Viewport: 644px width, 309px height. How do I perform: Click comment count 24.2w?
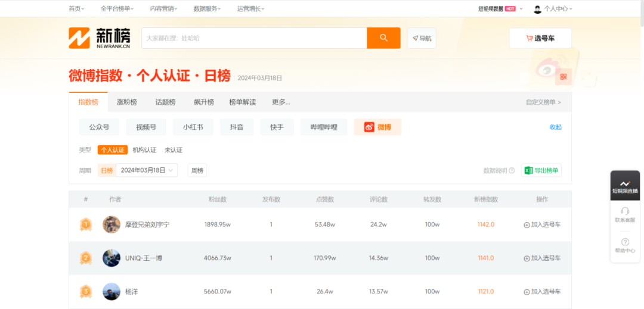point(378,224)
